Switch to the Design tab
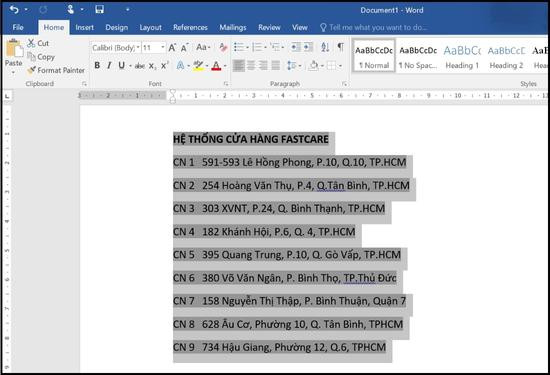This screenshot has width=550, height=375. coord(116,27)
